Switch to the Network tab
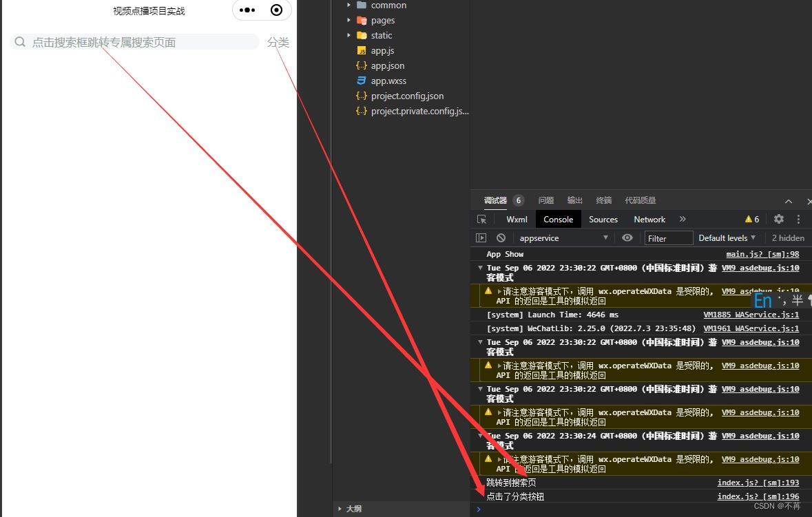 tap(649, 220)
